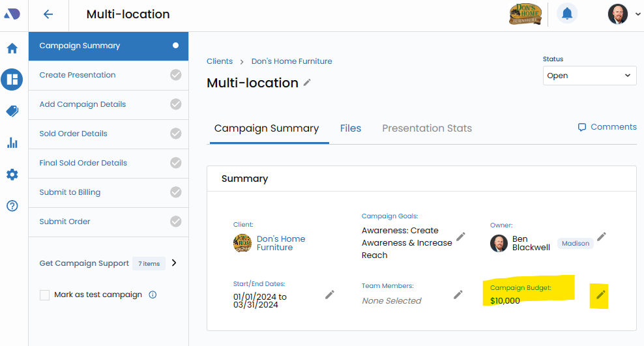Screen dimensions: 644x346
Task: Click the back arrow beside Multi-location
Action: [x=48, y=14]
